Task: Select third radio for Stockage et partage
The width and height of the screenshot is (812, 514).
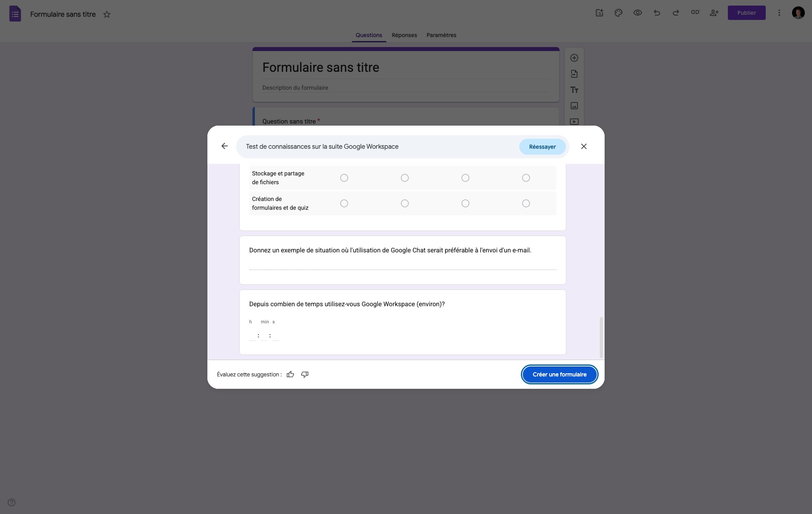Action: click(x=465, y=178)
